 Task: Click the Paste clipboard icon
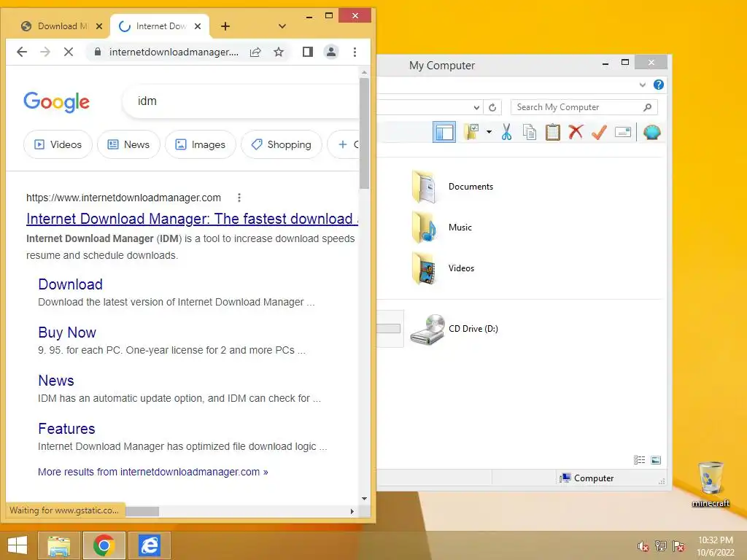pos(553,133)
